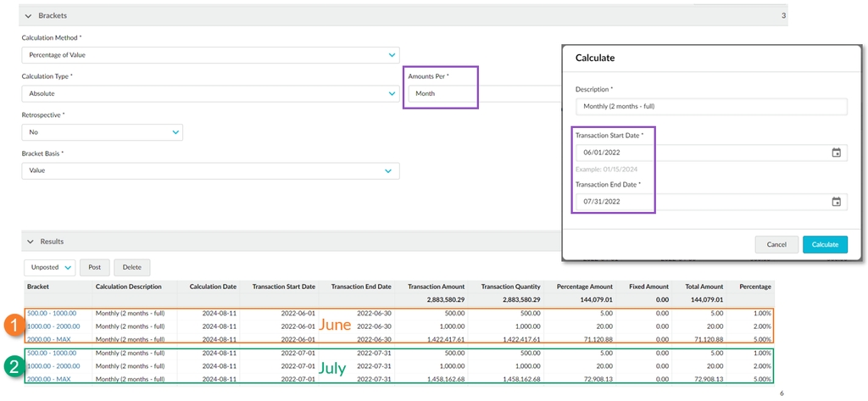Click the Post button

[x=95, y=268]
